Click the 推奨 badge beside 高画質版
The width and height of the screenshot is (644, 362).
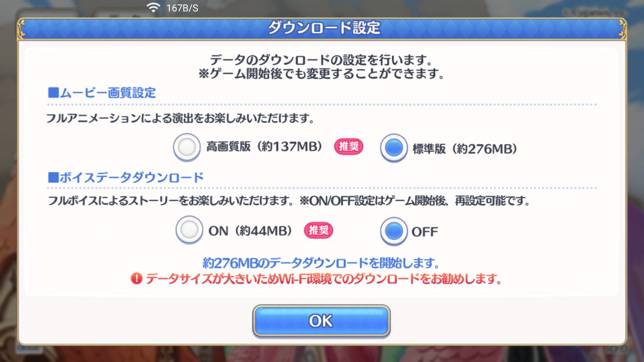point(348,147)
